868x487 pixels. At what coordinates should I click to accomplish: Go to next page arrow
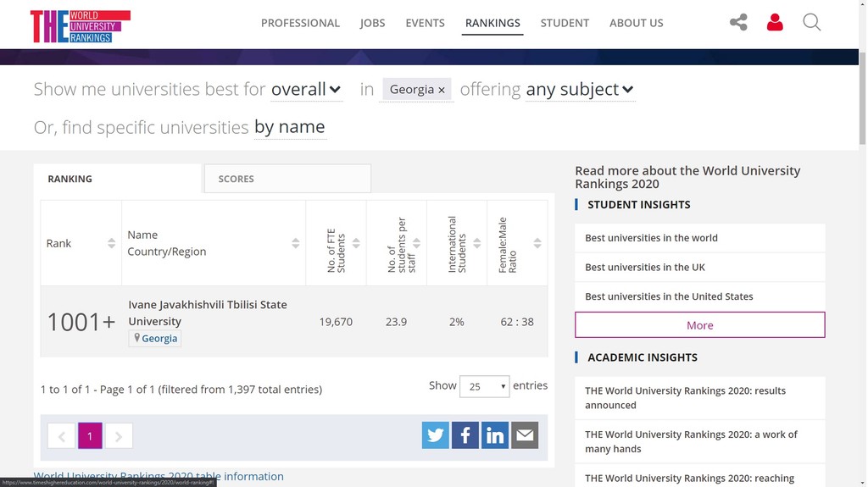click(119, 436)
